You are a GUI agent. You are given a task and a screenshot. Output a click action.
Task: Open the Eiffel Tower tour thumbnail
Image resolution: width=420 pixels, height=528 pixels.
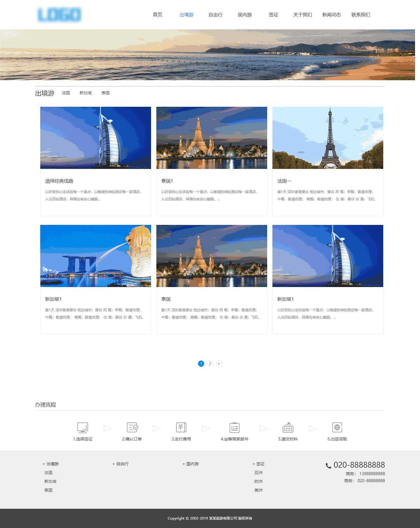point(328,138)
